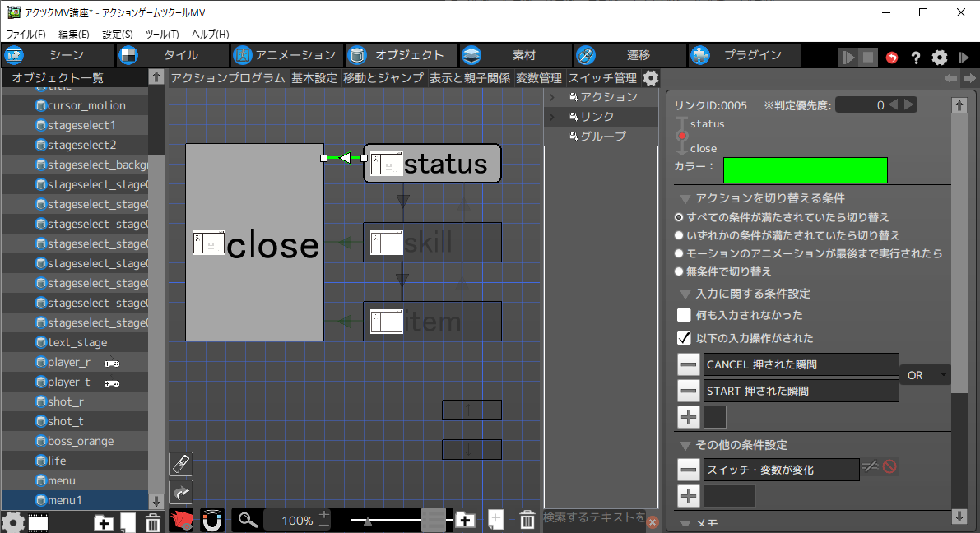Click the magnet snap icon
The width and height of the screenshot is (980, 533).
(212, 520)
